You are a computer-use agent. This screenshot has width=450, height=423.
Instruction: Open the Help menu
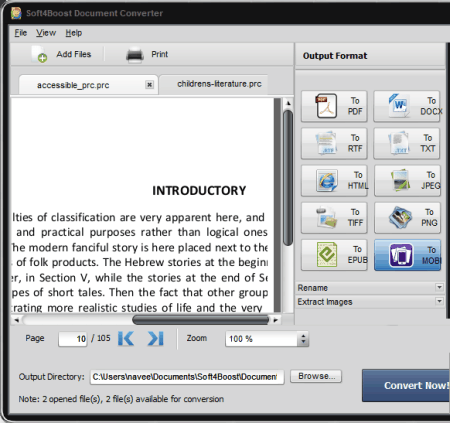74,33
